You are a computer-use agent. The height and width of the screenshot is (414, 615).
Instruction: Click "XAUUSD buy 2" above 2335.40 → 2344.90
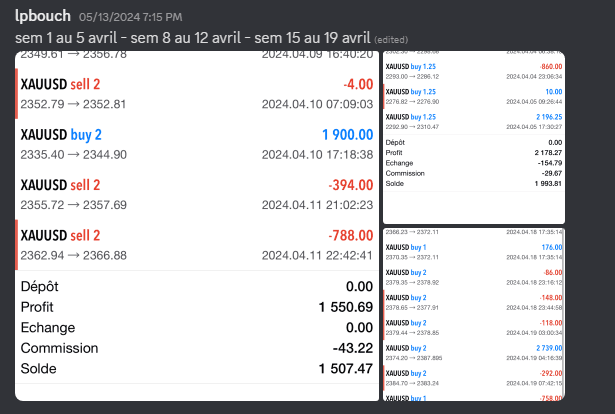(x=61, y=135)
